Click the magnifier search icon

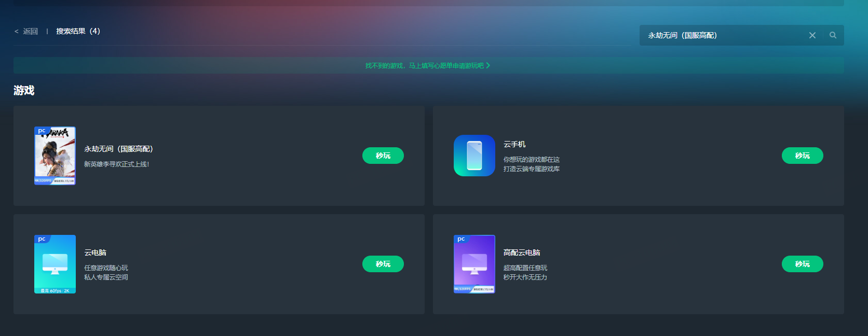point(833,35)
